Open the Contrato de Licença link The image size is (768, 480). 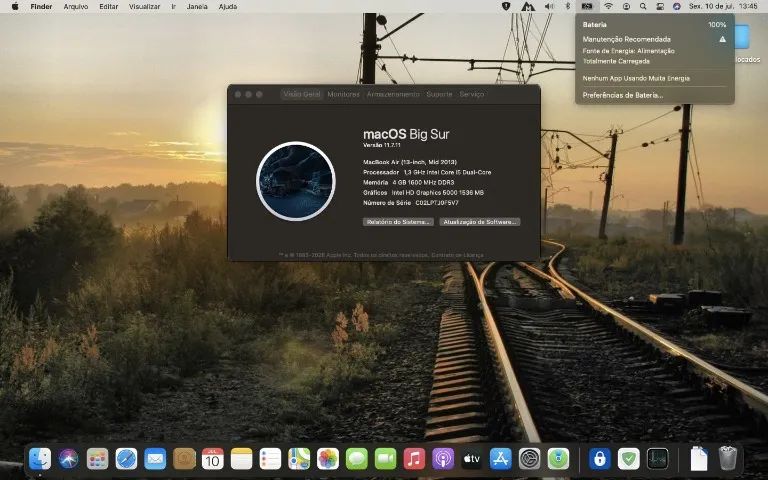click(457, 255)
